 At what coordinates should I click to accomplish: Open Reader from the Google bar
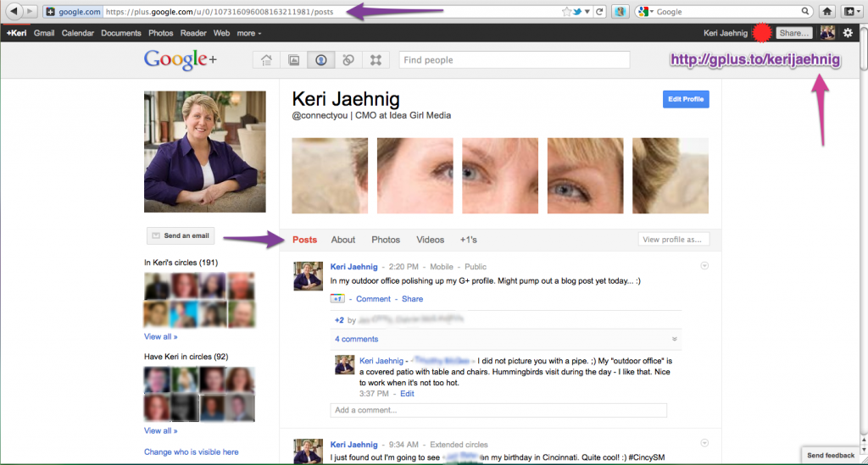[x=193, y=33]
